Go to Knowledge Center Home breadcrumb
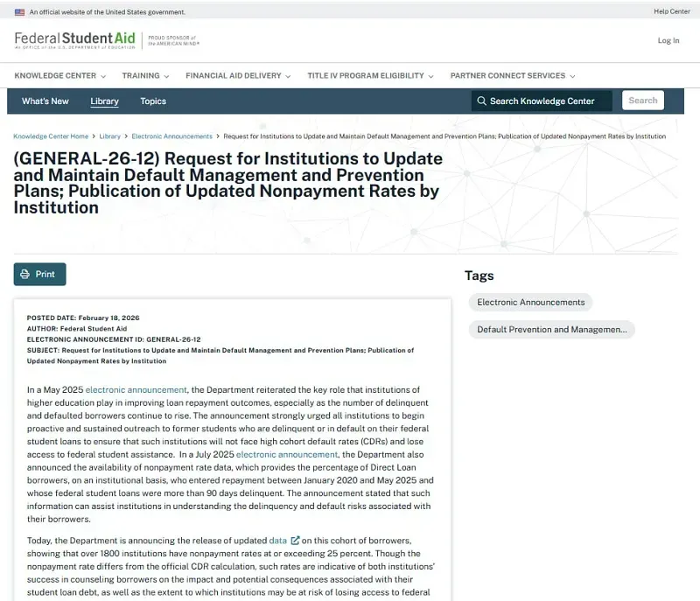 51,136
